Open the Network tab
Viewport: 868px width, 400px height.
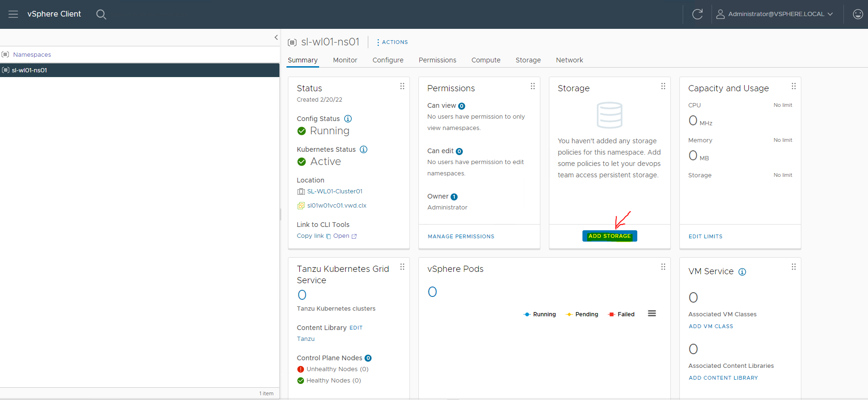(570, 60)
